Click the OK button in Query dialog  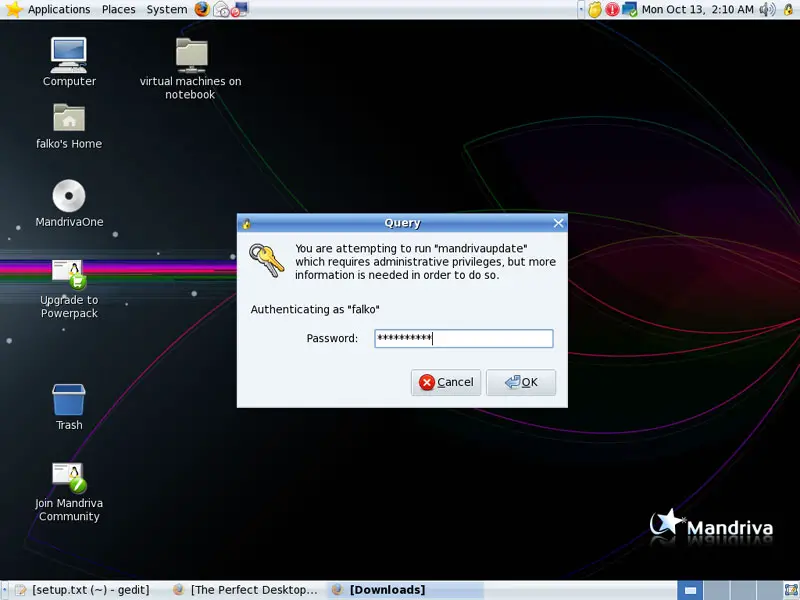(x=520, y=382)
